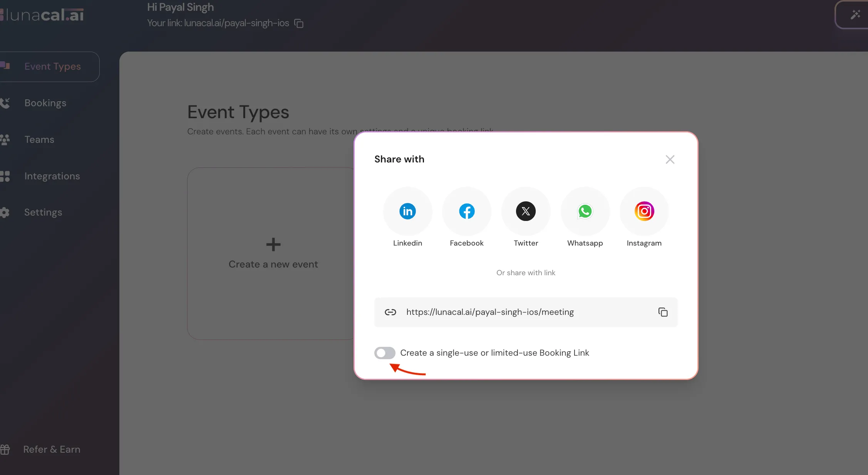
Task: Click the magic wand icon top right
Action: click(855, 15)
